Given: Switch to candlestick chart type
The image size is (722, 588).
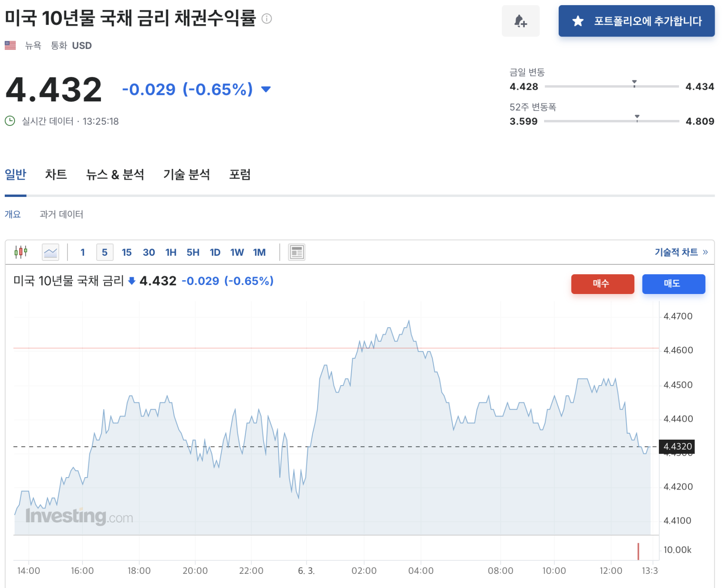Looking at the screenshot, I should pyautogui.click(x=21, y=252).
